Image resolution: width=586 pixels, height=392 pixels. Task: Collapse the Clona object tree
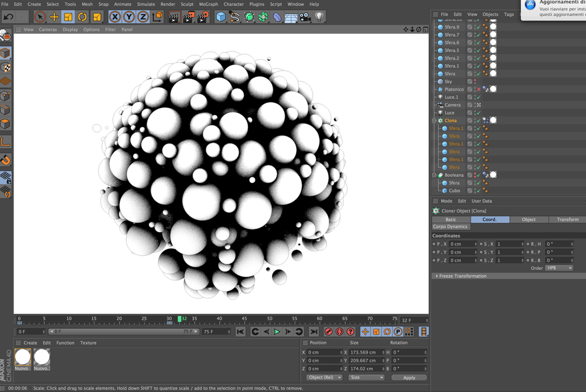point(434,121)
